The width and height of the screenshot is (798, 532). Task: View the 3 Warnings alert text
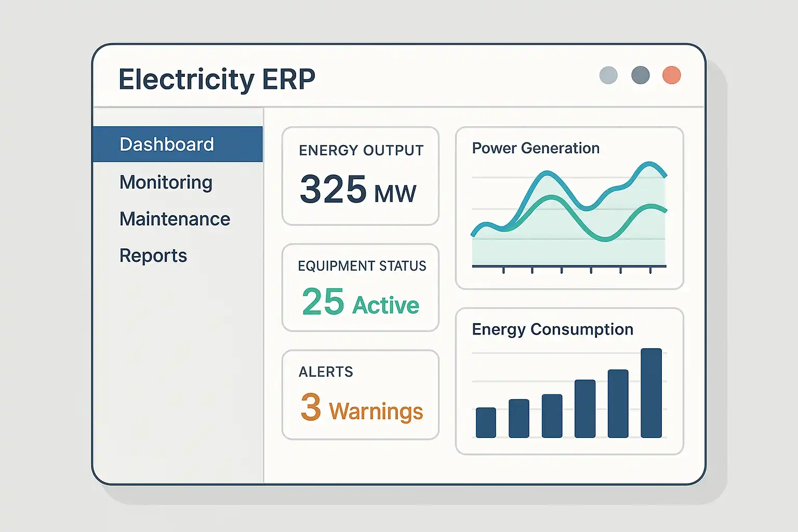pyautogui.click(x=362, y=408)
